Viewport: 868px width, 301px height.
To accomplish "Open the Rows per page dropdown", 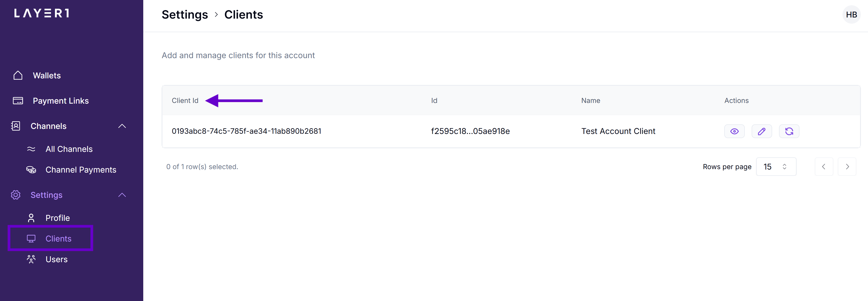I will click(776, 167).
